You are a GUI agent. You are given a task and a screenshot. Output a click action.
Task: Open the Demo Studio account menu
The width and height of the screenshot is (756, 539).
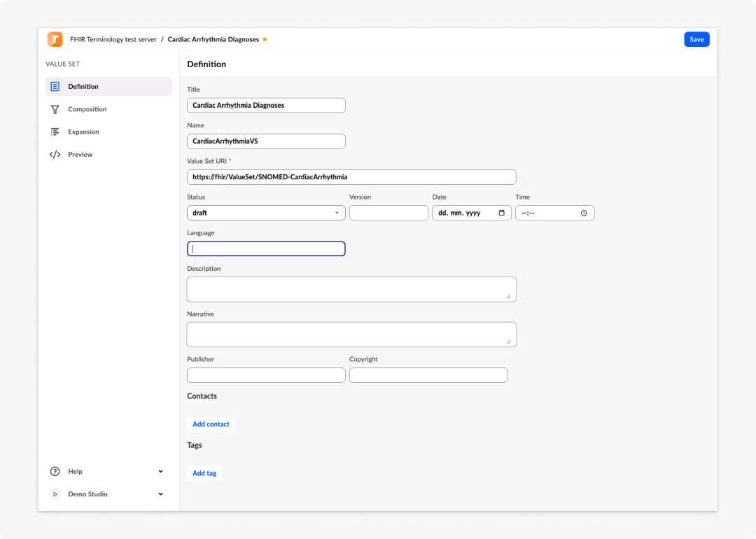click(x=108, y=494)
